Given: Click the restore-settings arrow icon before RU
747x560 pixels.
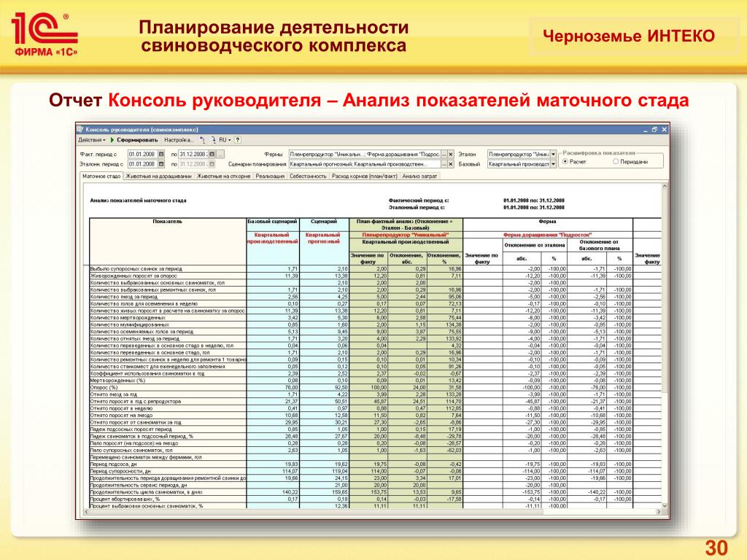Looking at the screenshot, I should click(203, 140).
